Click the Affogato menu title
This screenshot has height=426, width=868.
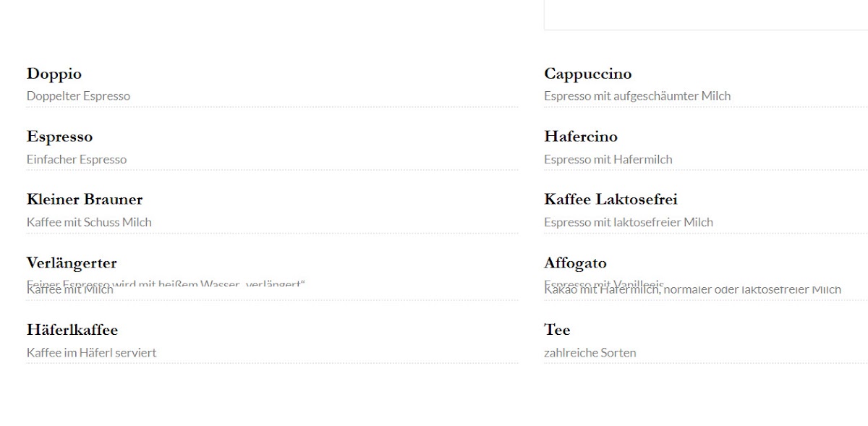pyautogui.click(x=575, y=263)
